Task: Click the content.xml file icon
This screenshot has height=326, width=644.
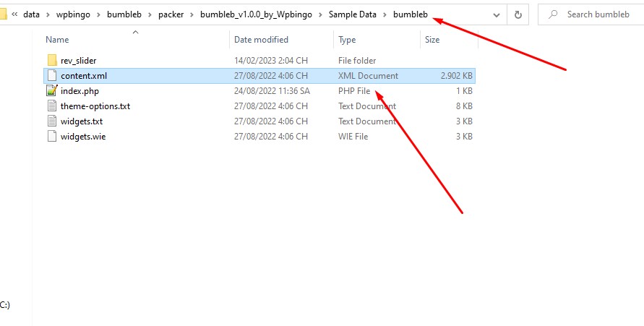Action: (x=52, y=76)
